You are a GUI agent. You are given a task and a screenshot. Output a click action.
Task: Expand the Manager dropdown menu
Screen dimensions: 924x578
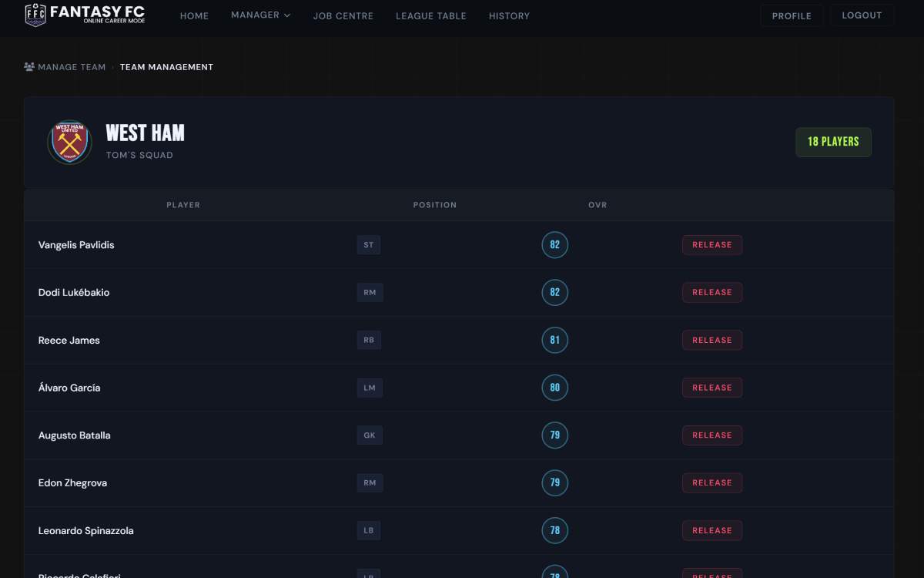(261, 15)
